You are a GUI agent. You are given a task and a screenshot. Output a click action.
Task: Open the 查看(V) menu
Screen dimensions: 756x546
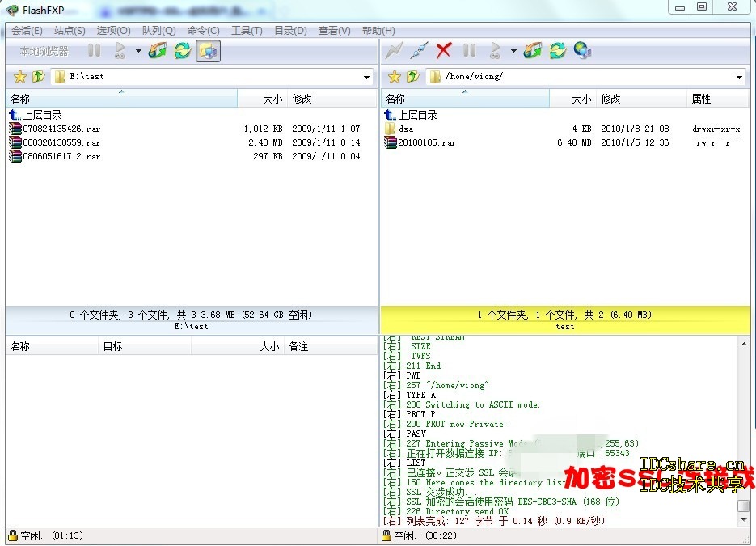334,31
